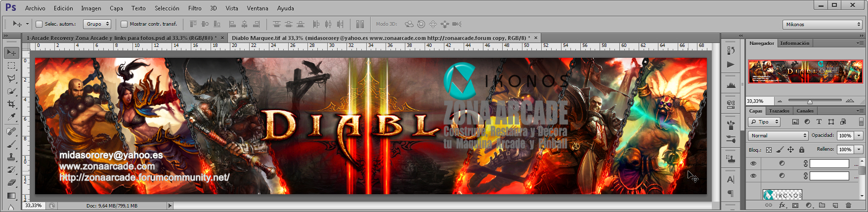Toggle lock transparent pixels
868x212 pixels.
769,150
